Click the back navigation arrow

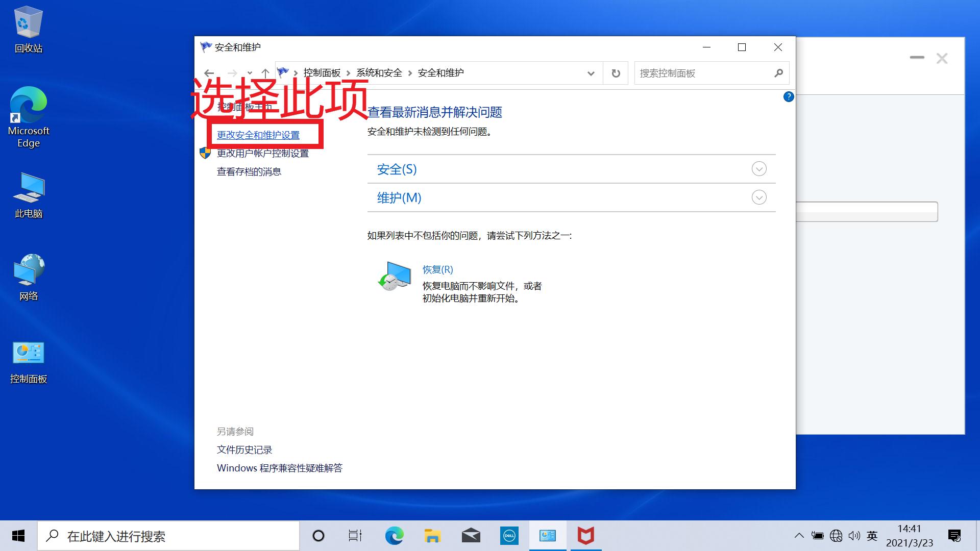209,73
